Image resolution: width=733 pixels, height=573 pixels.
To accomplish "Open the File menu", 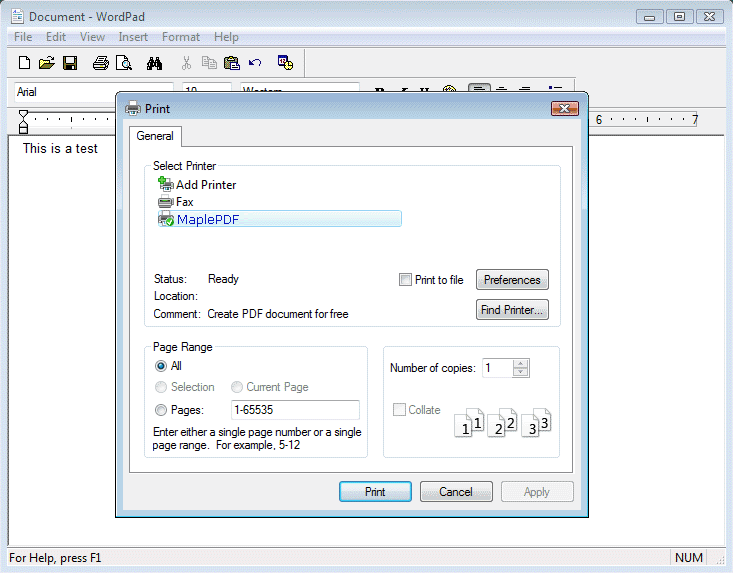I will pos(23,37).
